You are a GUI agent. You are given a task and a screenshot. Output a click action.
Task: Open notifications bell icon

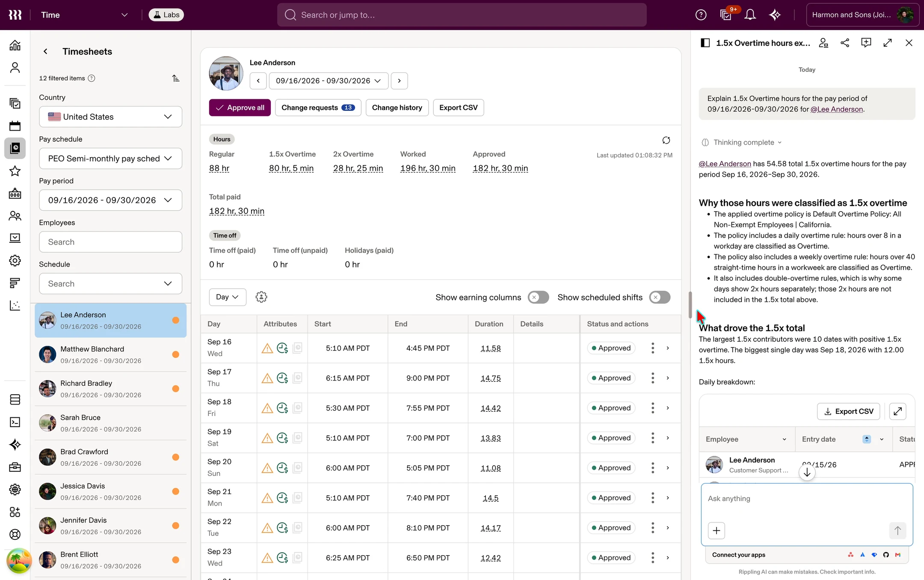(750, 15)
